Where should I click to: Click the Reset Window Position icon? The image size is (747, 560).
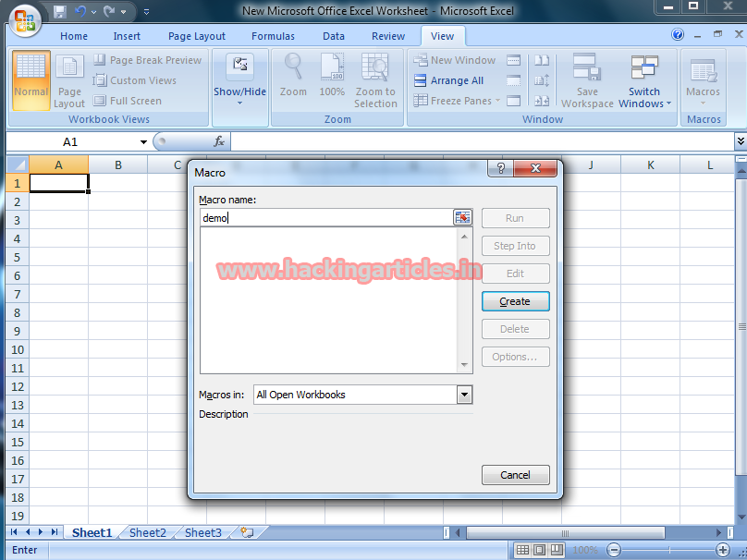point(542,101)
